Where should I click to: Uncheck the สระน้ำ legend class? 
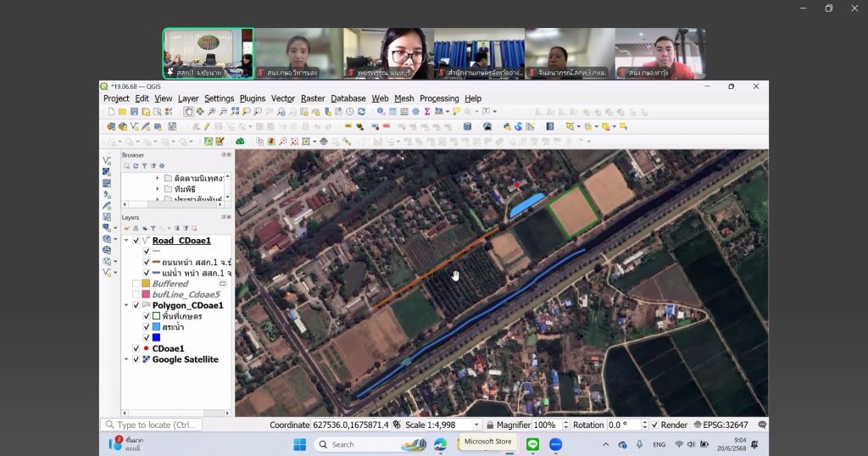point(147,326)
